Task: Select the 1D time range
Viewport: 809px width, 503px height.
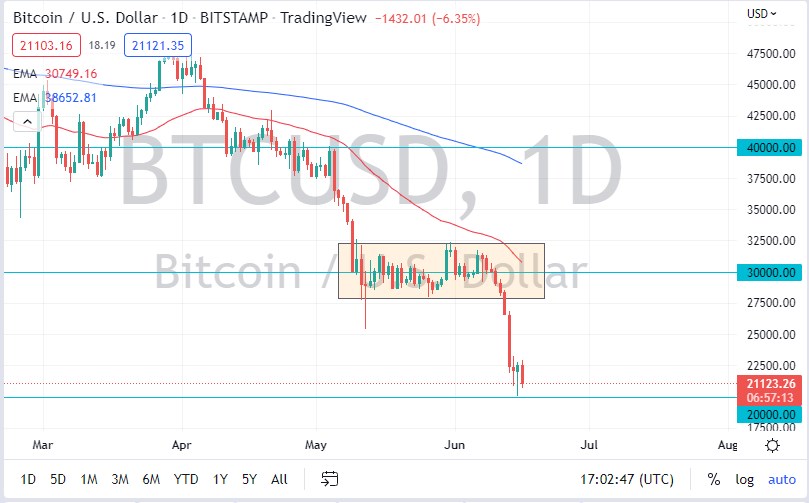Action: pyautogui.click(x=30, y=479)
